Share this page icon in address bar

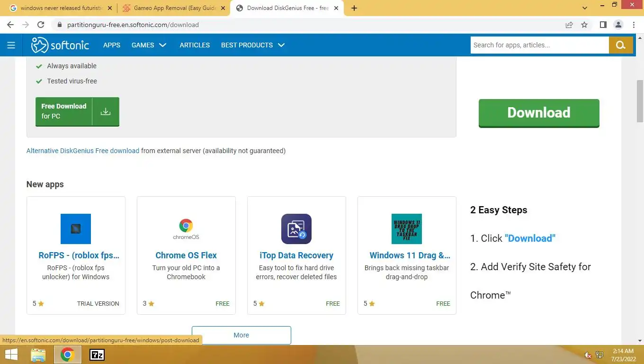pos(569,25)
